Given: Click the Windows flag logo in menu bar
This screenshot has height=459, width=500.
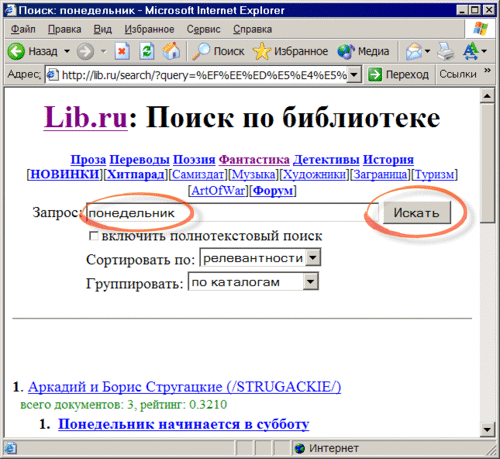Looking at the screenshot, I should [x=480, y=29].
